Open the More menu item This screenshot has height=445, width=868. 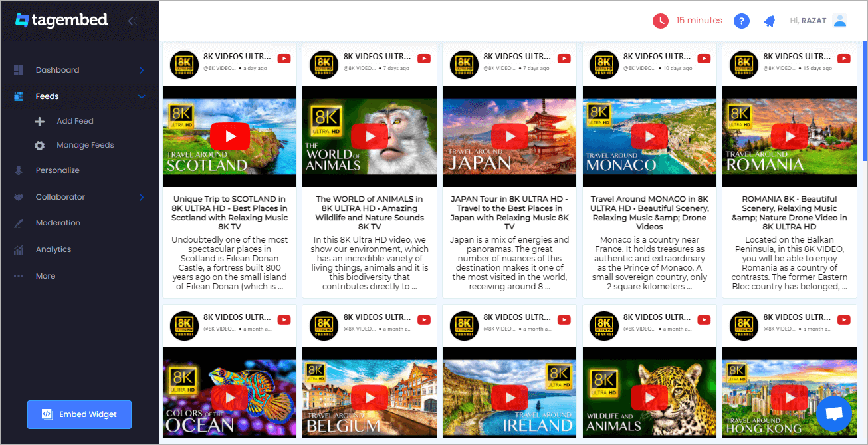point(45,276)
